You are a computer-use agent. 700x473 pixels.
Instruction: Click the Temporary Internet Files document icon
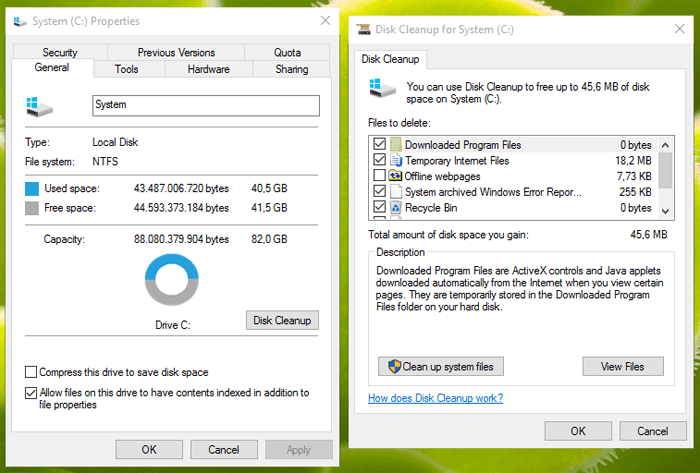pos(396,160)
